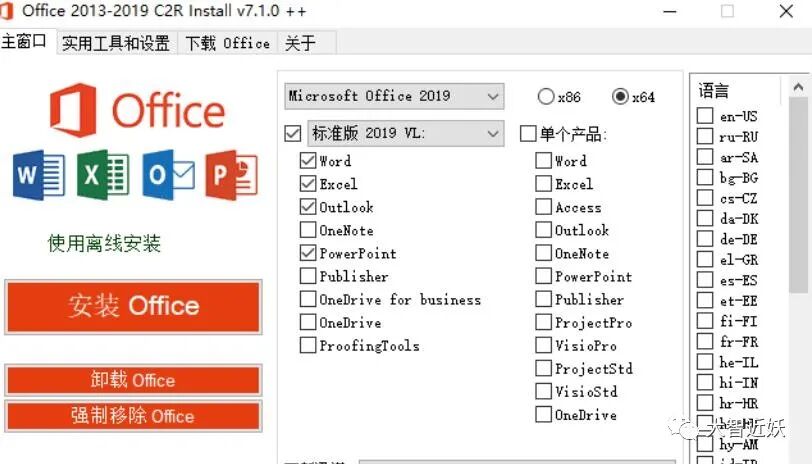
Task: Check OneDrive under single products
Action: [543, 414]
